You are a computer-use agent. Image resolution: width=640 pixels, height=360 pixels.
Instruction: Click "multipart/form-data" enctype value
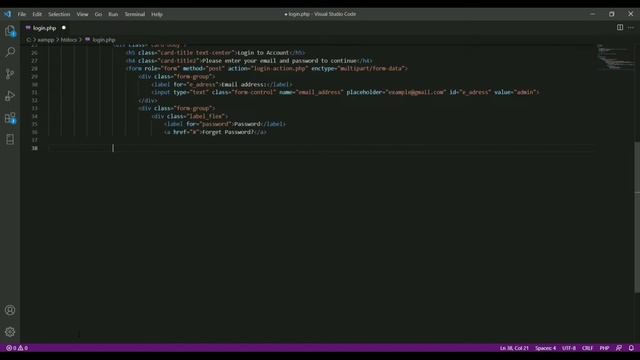(x=371, y=69)
